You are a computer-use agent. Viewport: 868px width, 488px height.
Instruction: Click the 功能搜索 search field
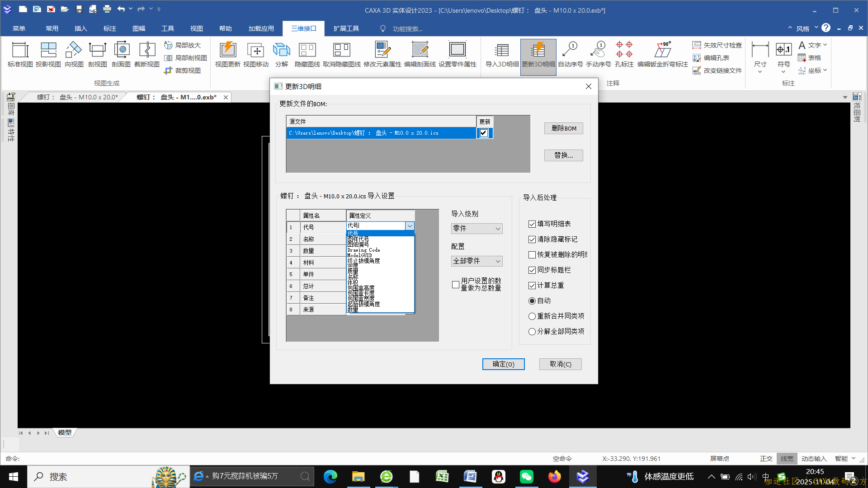(x=407, y=28)
